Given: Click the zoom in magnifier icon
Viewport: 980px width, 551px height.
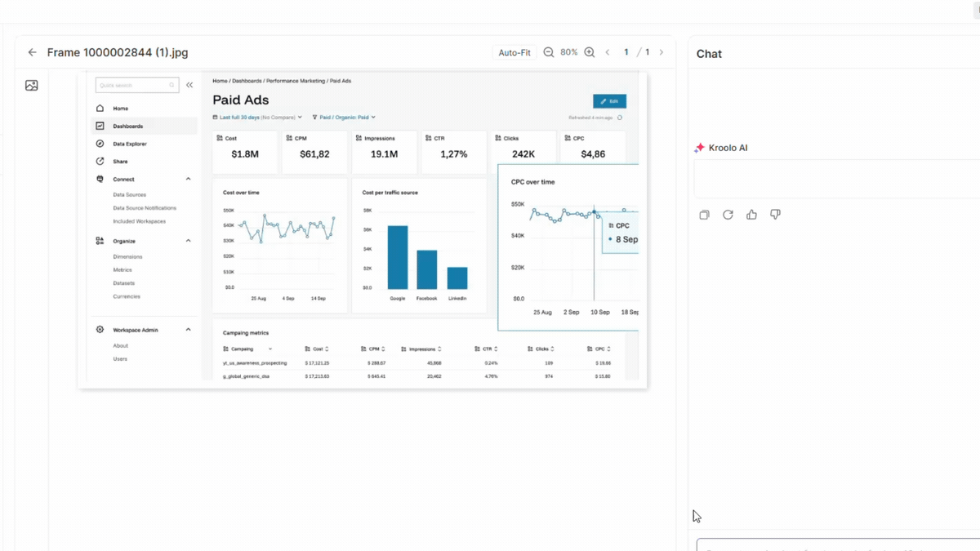Looking at the screenshot, I should [x=590, y=52].
